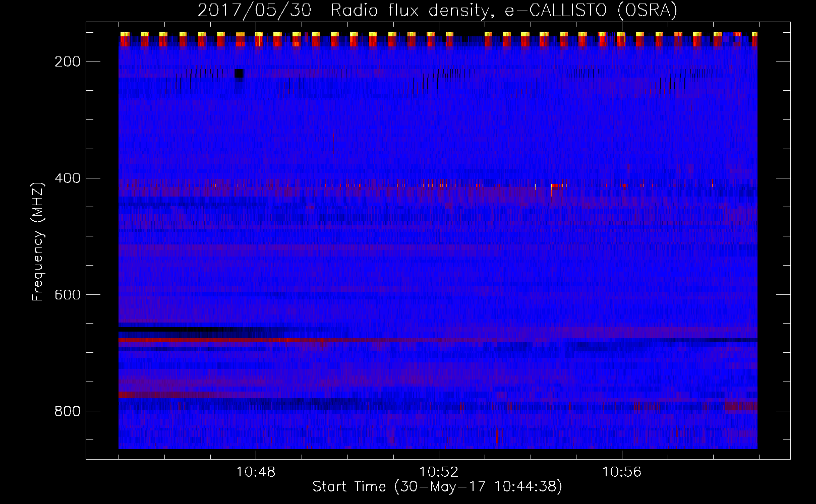Viewport: 816px width, 504px height.
Task: Click the 'Frequency (MHZ)' axis label
Action: click(x=38, y=241)
